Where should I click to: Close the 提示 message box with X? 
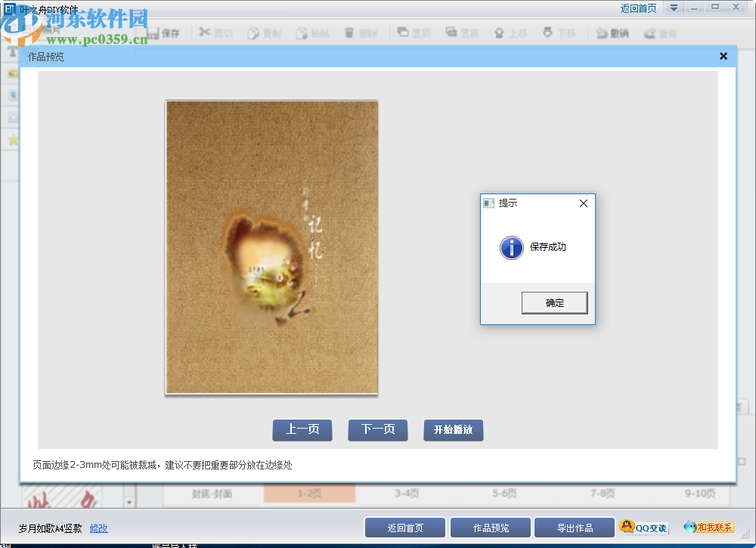tap(584, 203)
